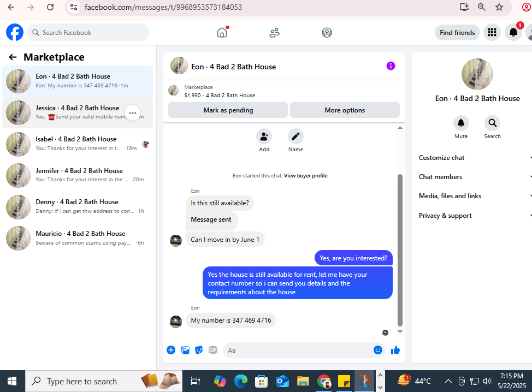Bookmark this page with star icon
This screenshot has height=392, width=532.
[499, 7]
